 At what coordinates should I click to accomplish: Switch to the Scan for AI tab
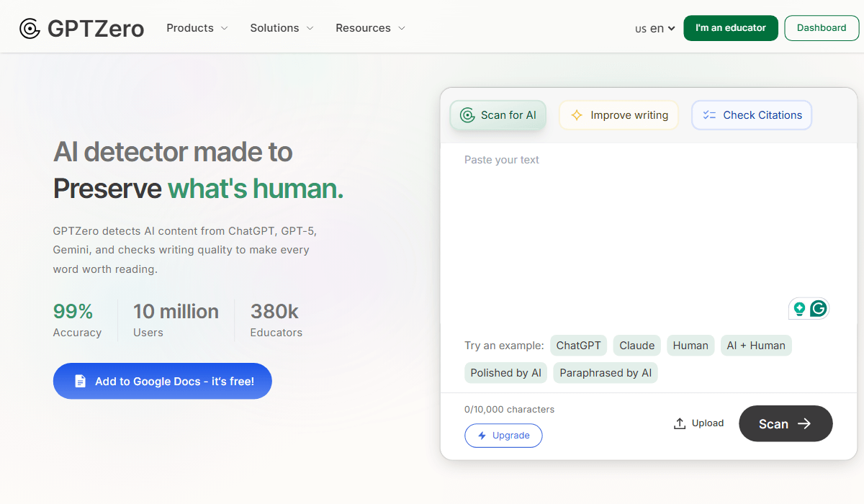click(498, 115)
